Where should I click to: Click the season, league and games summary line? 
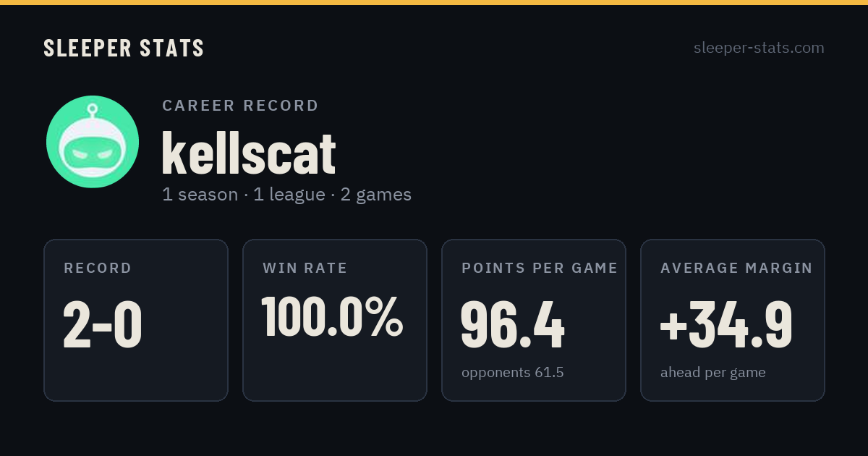(x=286, y=195)
